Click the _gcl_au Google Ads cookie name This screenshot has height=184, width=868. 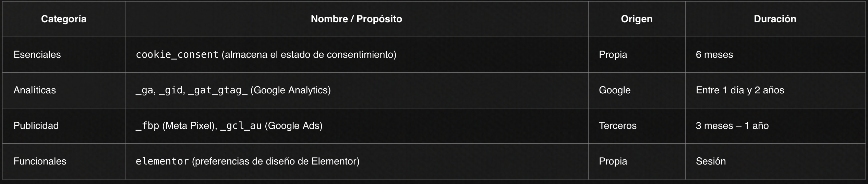coord(241,126)
